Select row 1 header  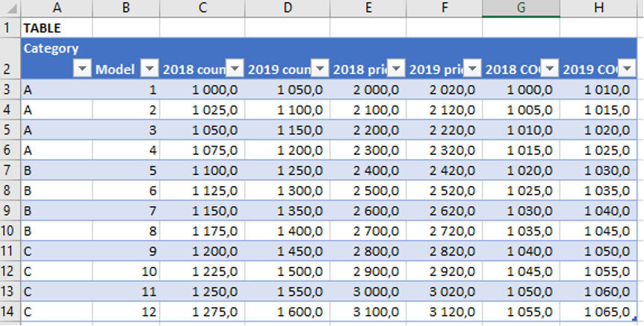(x=10, y=28)
